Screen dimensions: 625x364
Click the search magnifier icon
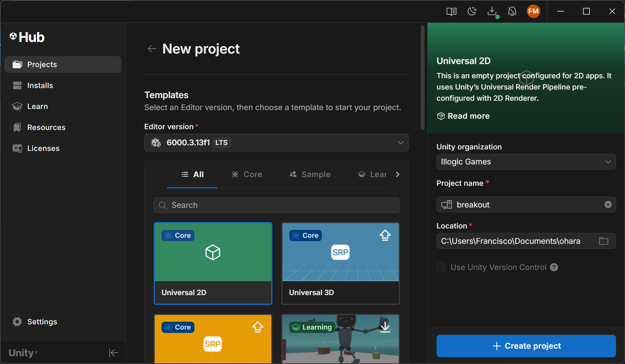coord(163,205)
